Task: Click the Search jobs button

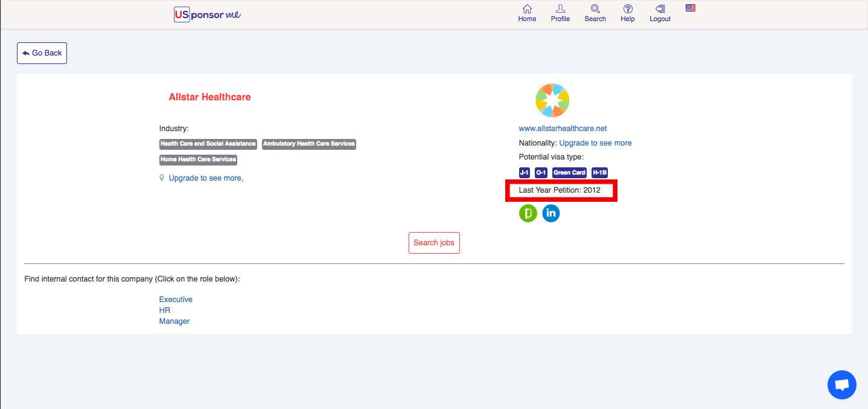Action: 434,243
